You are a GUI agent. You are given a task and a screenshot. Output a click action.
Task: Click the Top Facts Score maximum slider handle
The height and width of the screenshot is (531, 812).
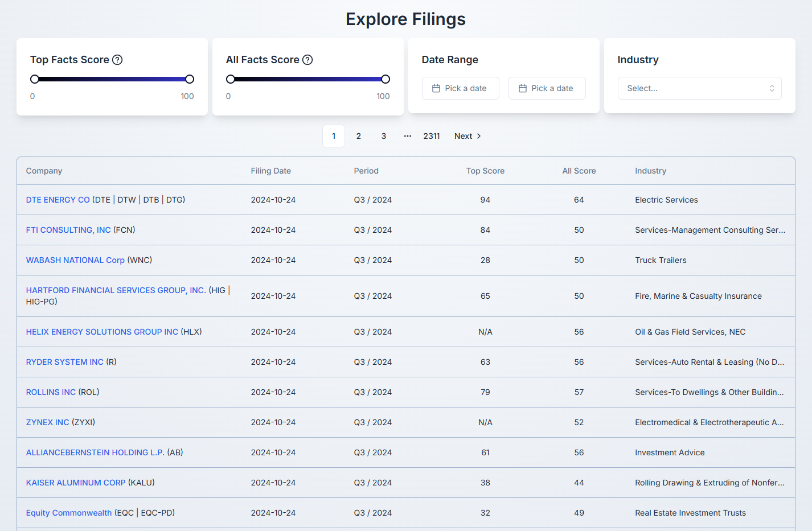click(x=190, y=79)
